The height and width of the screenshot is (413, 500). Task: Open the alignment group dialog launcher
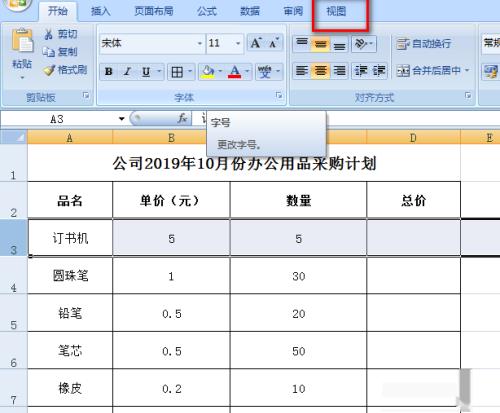(x=468, y=96)
